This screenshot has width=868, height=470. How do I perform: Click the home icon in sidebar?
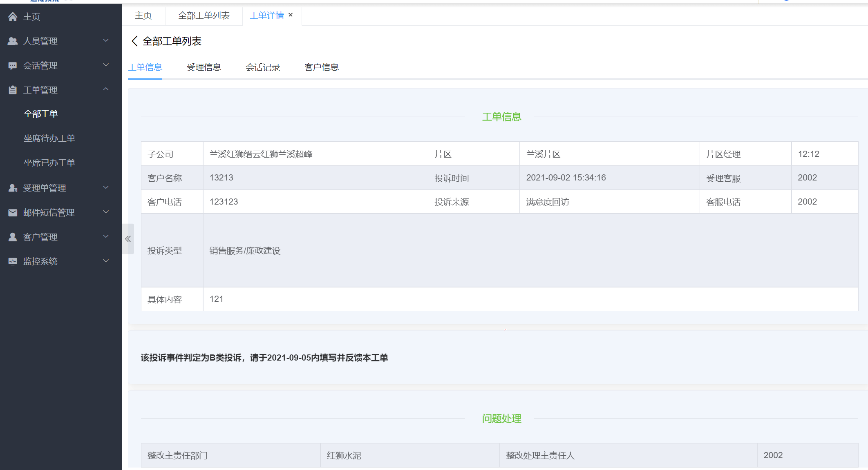coord(13,17)
